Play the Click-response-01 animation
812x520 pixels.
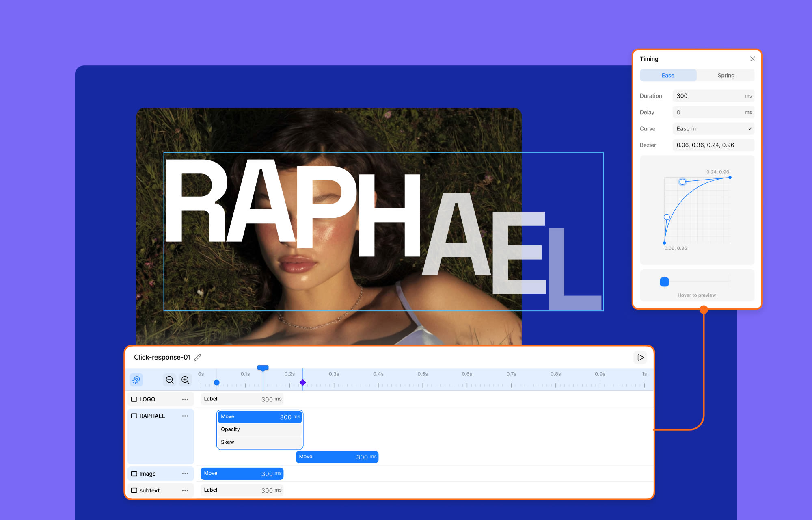640,357
